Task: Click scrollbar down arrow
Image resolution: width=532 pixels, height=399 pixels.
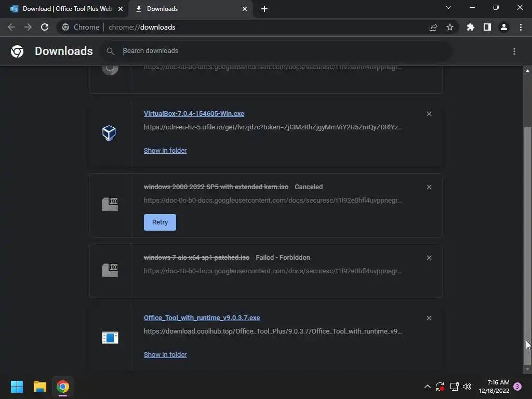Action: [x=527, y=369]
